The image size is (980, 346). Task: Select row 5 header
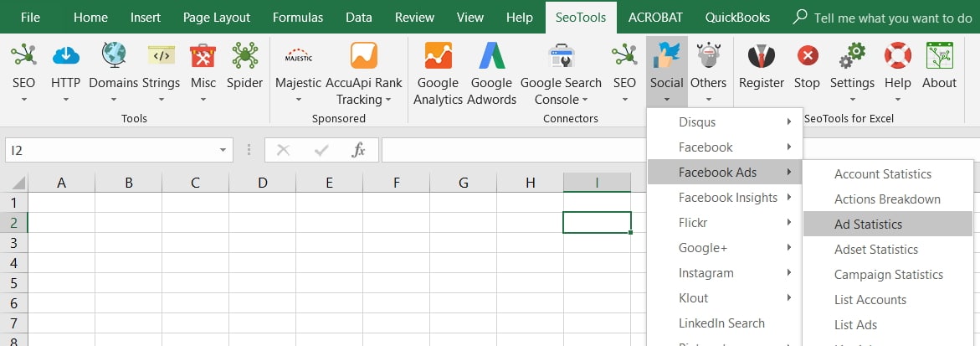tap(13, 283)
